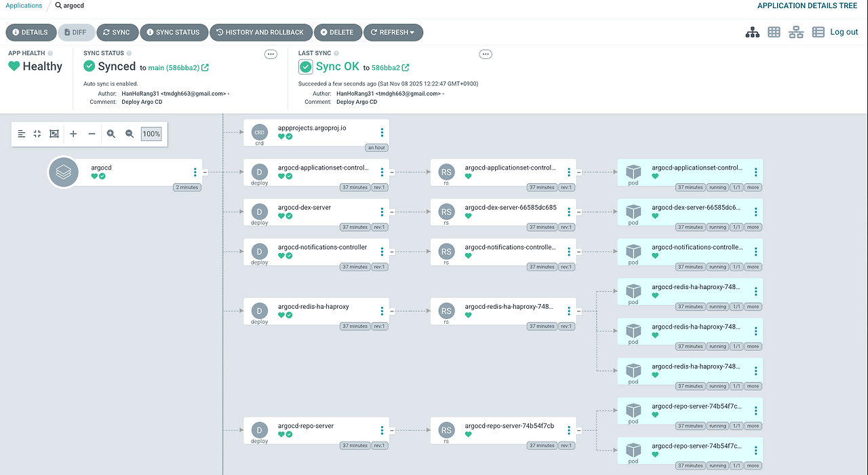Click the ellipsis button in Last Sync panel

tap(485, 54)
